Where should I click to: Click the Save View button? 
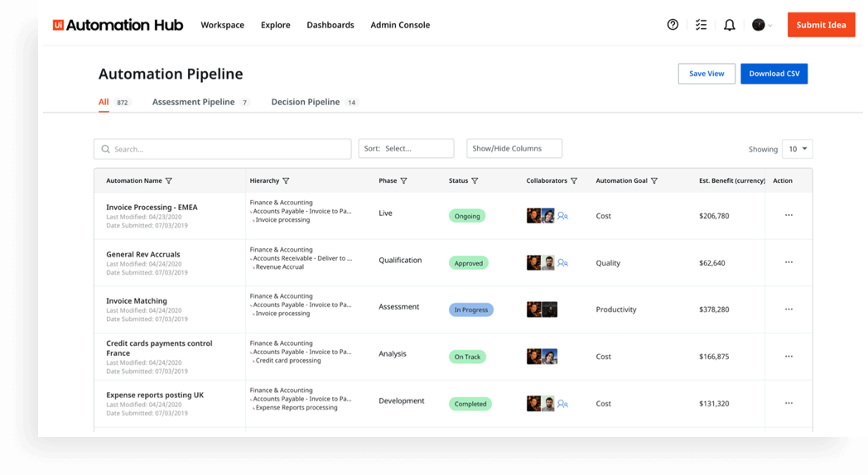click(x=706, y=74)
